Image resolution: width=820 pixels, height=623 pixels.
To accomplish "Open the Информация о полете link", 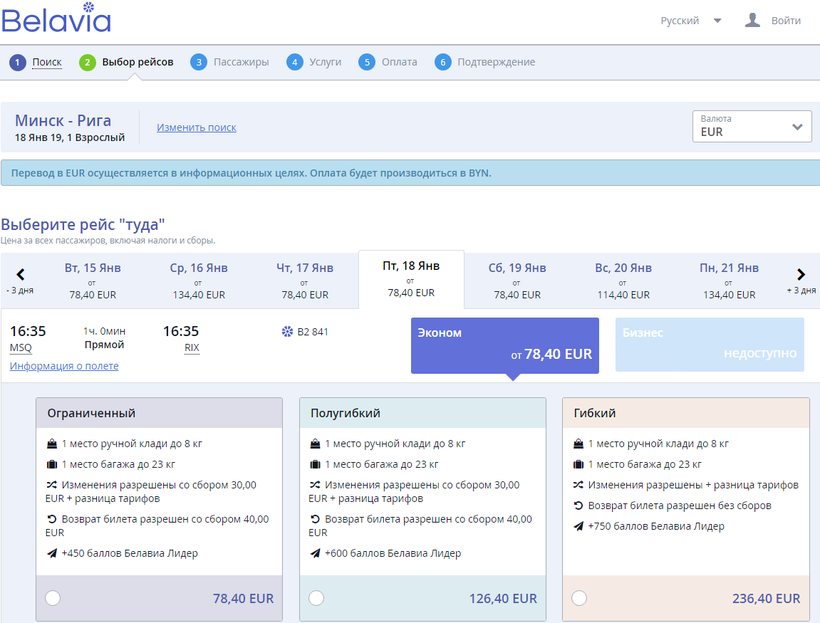I will (64, 366).
